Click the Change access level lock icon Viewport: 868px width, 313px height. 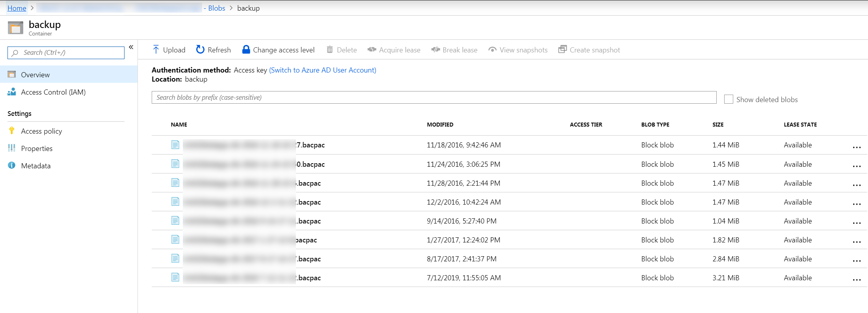click(x=246, y=50)
